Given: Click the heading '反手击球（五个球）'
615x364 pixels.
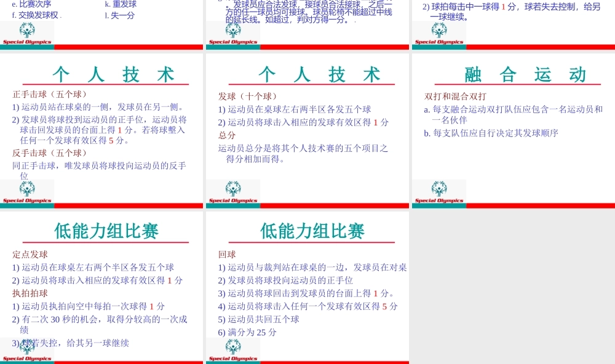Looking at the screenshot, I should click(49, 153).
